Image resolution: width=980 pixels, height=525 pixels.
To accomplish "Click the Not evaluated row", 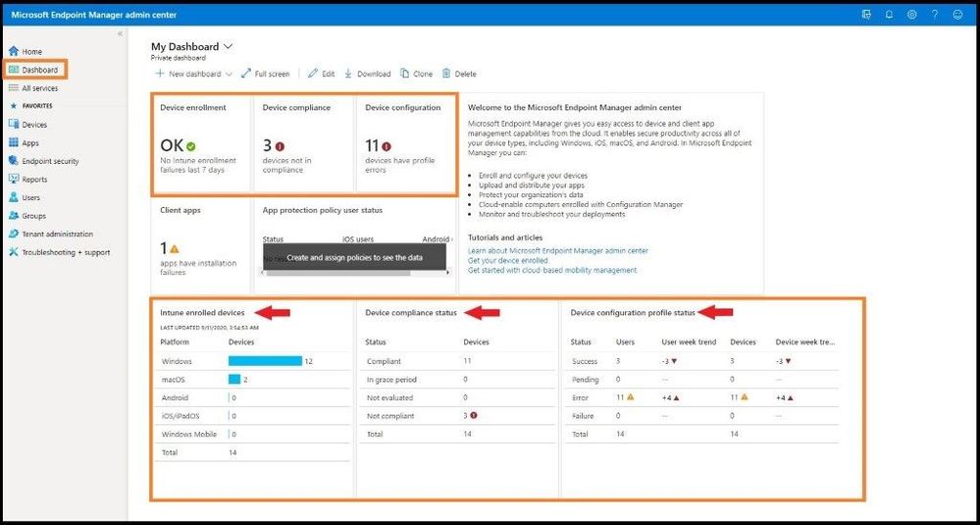I will point(458,397).
